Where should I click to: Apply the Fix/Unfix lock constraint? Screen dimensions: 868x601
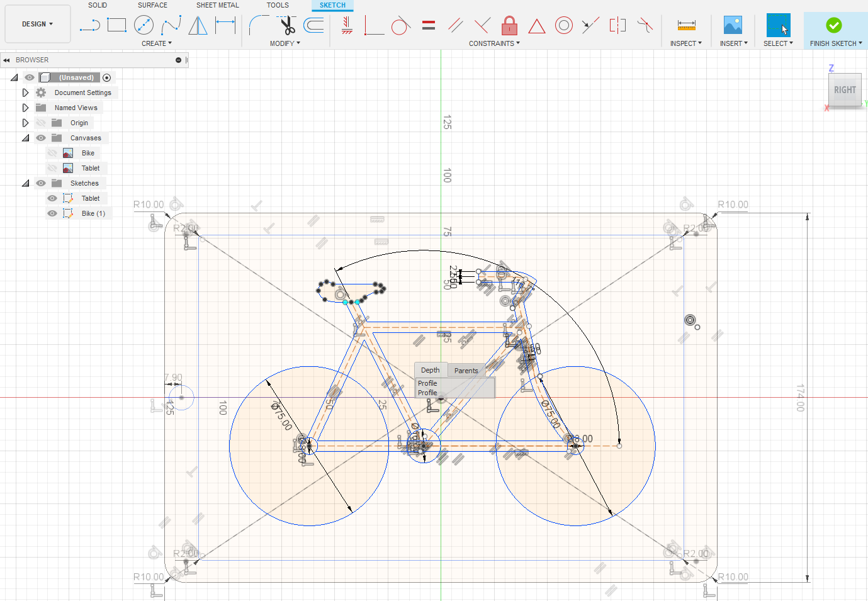point(510,26)
